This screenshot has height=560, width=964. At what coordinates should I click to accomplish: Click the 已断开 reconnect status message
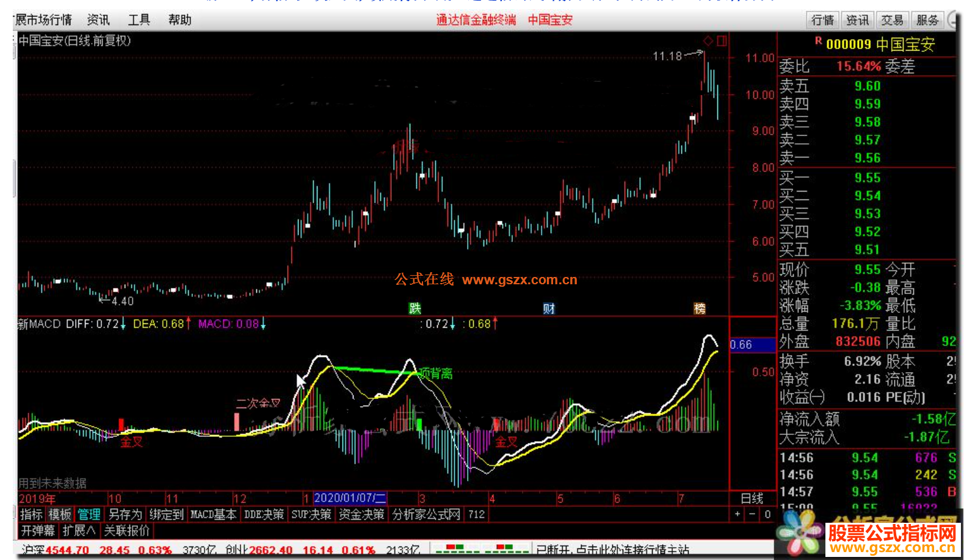[x=612, y=550]
